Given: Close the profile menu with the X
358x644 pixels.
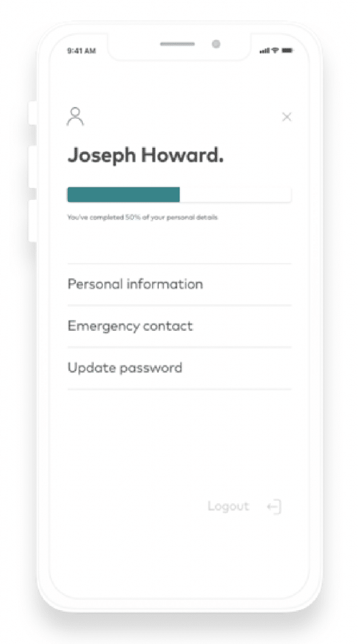Looking at the screenshot, I should tap(286, 117).
